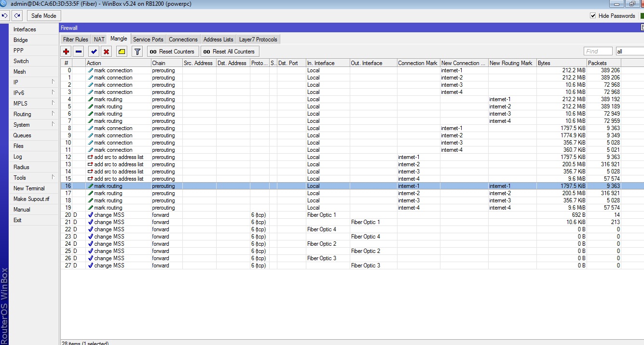
Task: Click Make Supout.rif in the sidebar
Action: [x=34, y=199]
